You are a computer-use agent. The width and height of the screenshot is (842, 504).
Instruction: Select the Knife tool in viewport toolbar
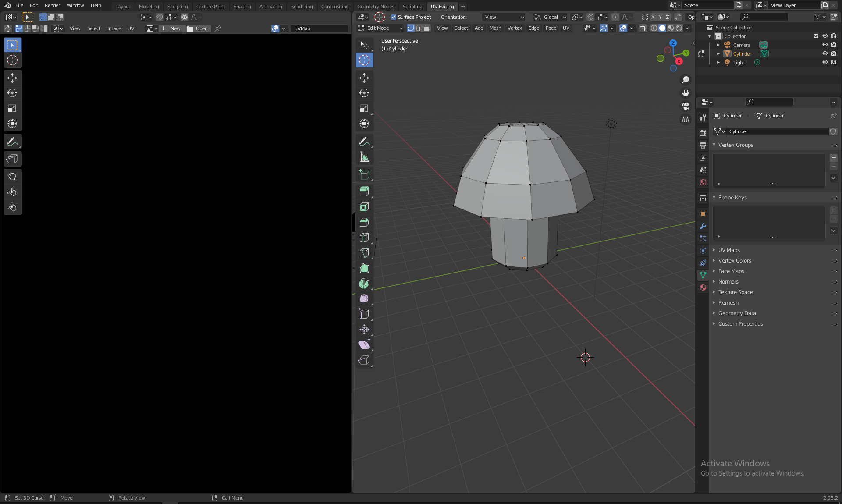click(364, 253)
